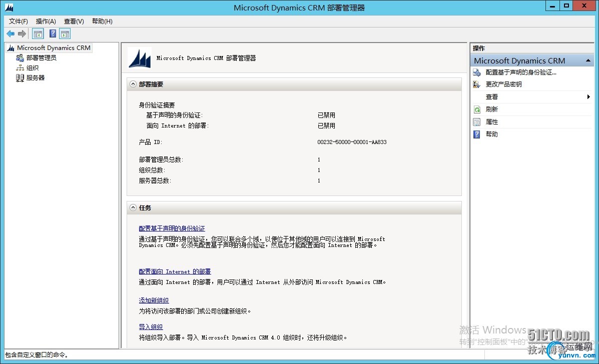599x364 pixels.
Task: Click the 组织总数 label
Action: (x=152, y=170)
